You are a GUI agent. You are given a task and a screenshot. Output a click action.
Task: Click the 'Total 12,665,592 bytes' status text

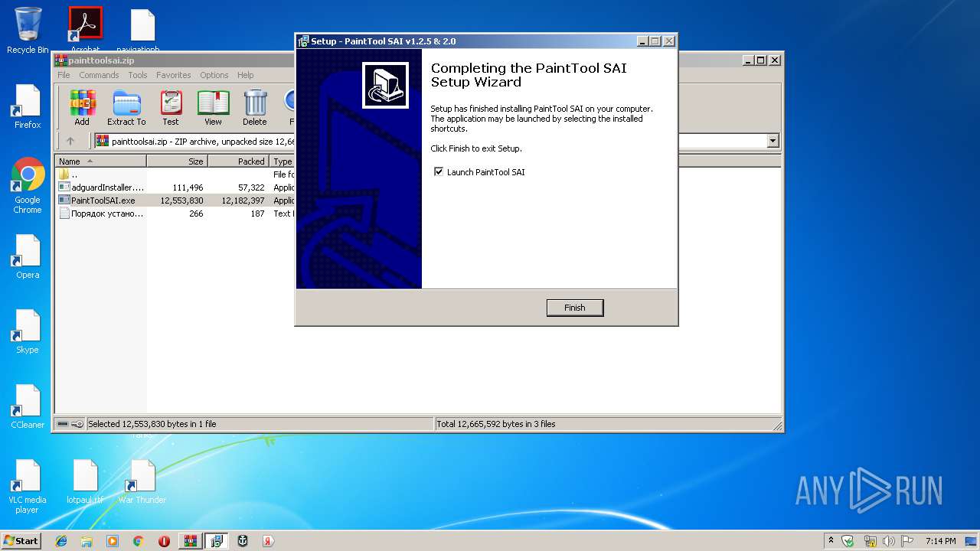pyautogui.click(x=496, y=424)
